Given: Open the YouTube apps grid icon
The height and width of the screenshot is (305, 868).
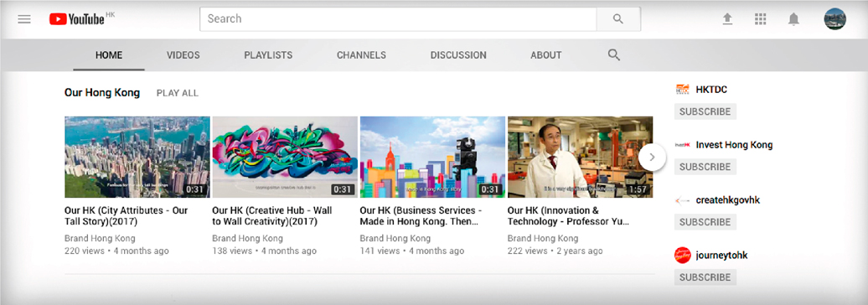Looking at the screenshot, I should tap(761, 19).
